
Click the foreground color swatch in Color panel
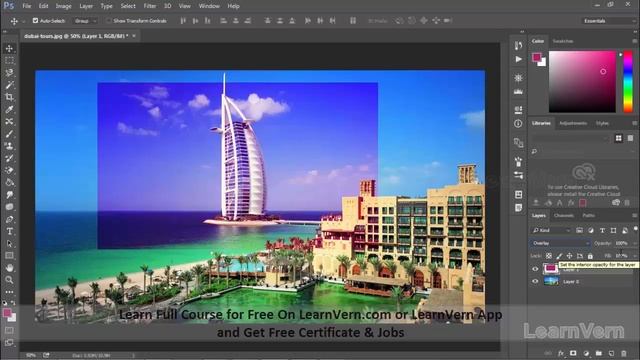[537, 57]
